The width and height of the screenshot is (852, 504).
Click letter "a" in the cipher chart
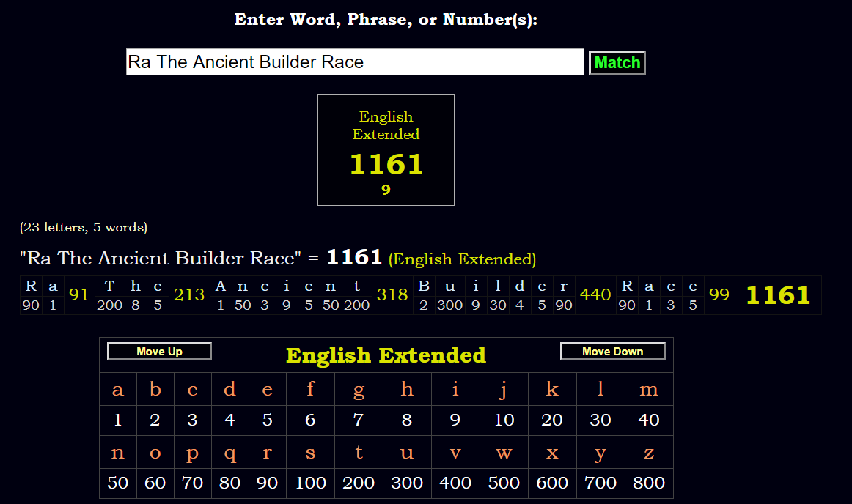coord(118,390)
